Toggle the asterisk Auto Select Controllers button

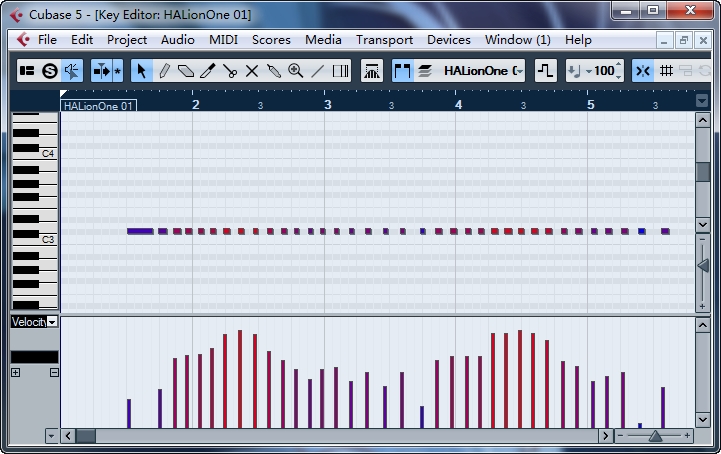coord(118,71)
